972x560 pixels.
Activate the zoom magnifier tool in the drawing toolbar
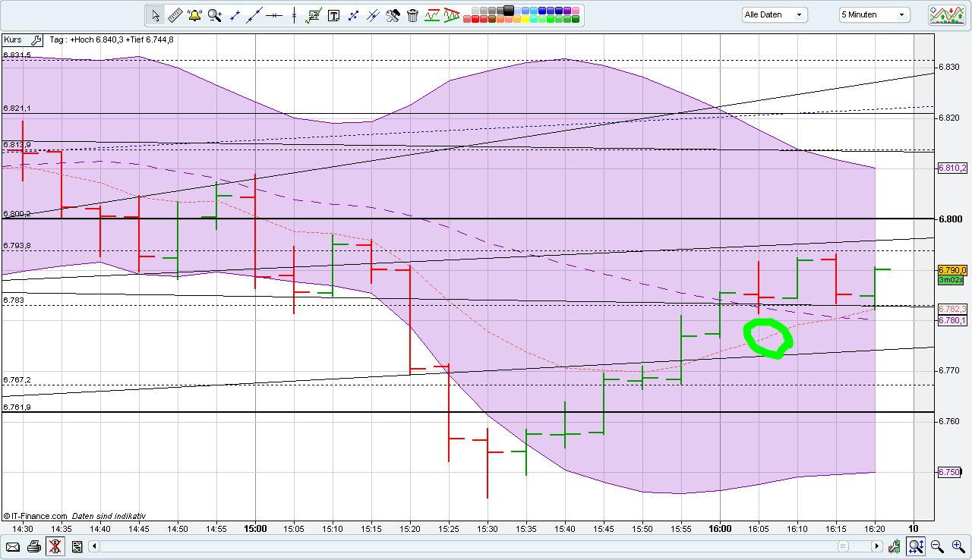(x=215, y=15)
